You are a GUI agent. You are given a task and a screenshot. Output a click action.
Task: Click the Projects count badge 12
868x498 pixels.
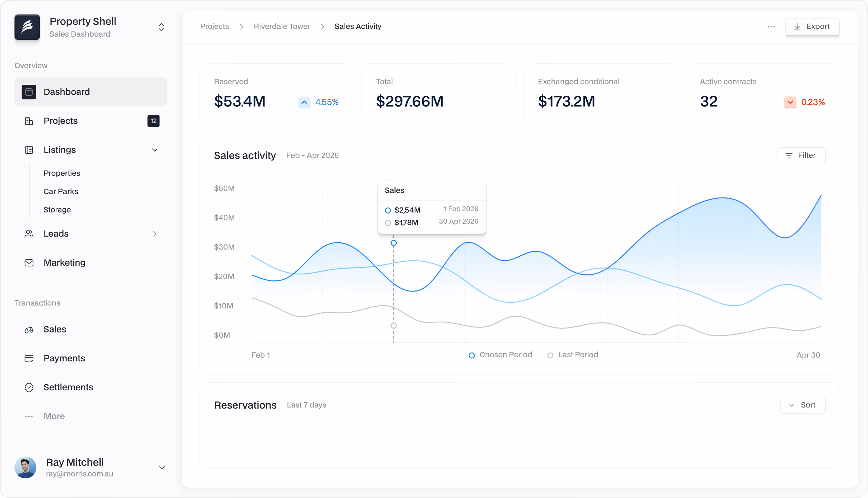click(x=153, y=121)
